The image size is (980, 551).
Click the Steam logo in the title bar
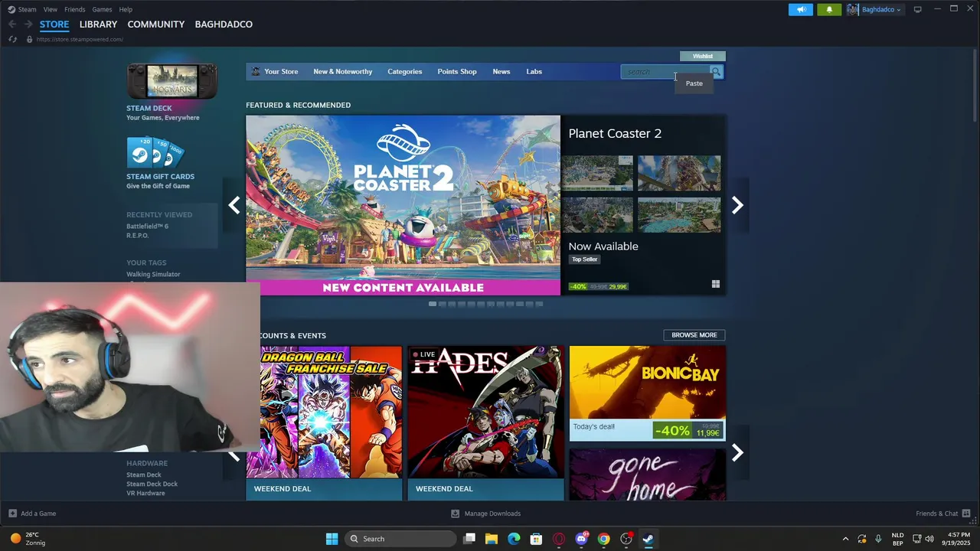11,9
